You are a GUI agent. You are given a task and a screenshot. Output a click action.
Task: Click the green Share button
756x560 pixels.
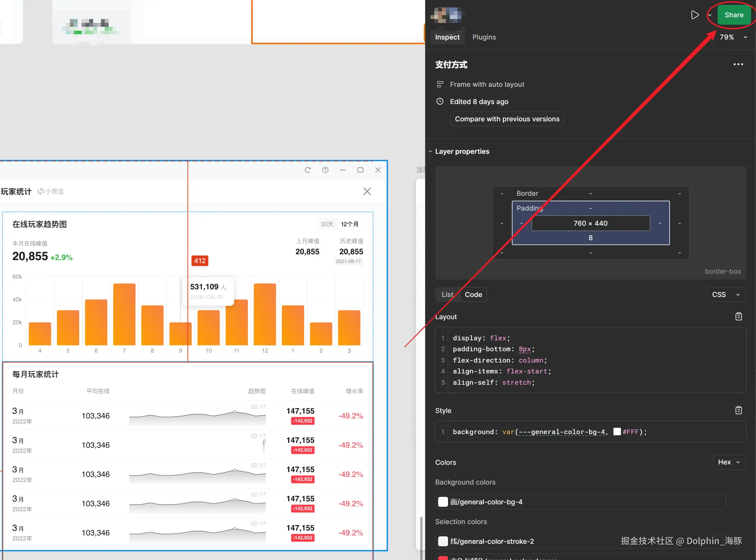tap(734, 15)
